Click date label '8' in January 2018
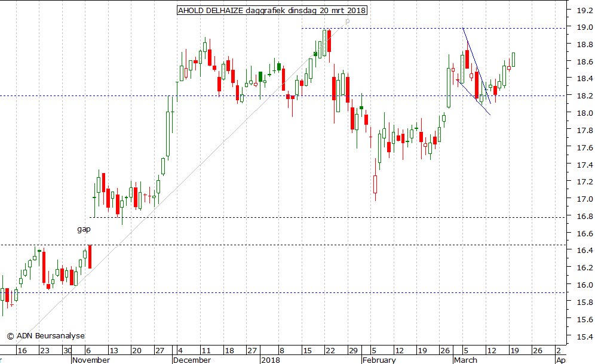595x364 pixels. (x=281, y=351)
